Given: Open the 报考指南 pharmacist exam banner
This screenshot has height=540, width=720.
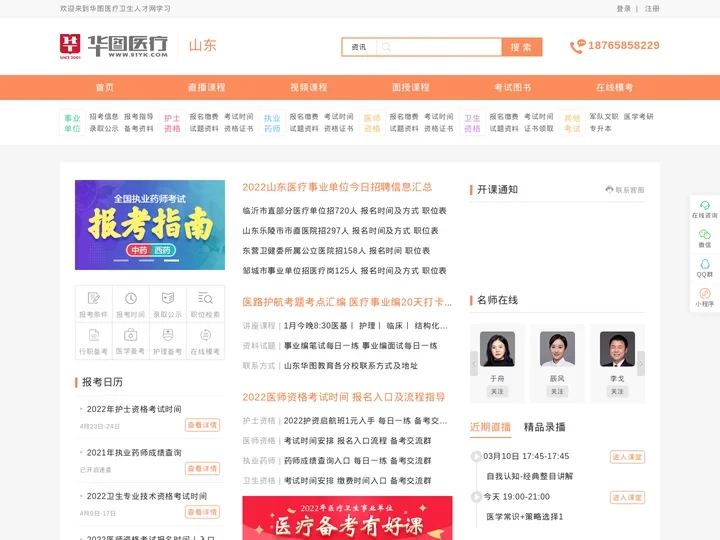Looking at the screenshot, I should (150, 225).
